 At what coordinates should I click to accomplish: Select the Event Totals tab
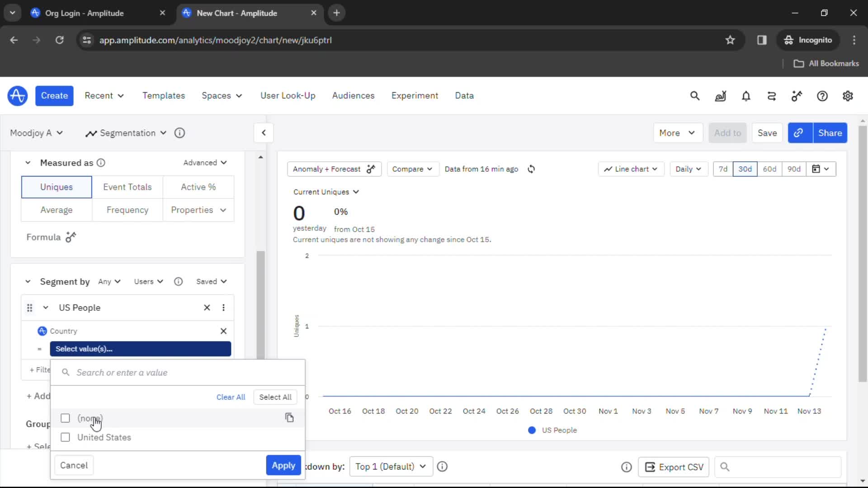tap(127, 187)
